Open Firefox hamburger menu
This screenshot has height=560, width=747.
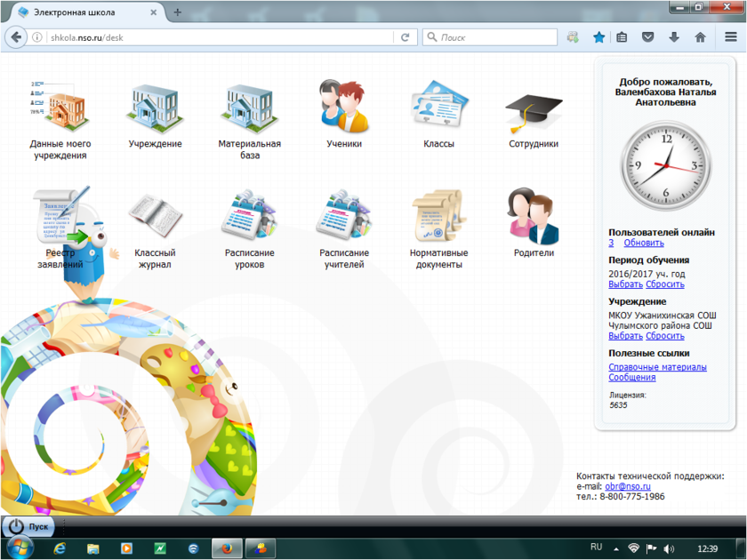click(729, 37)
